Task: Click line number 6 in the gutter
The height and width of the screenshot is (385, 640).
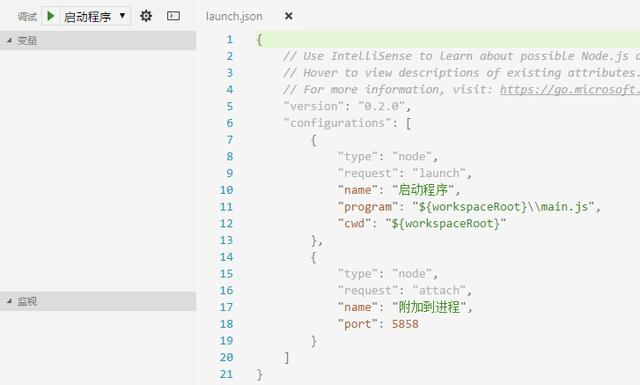Action: 230,123
